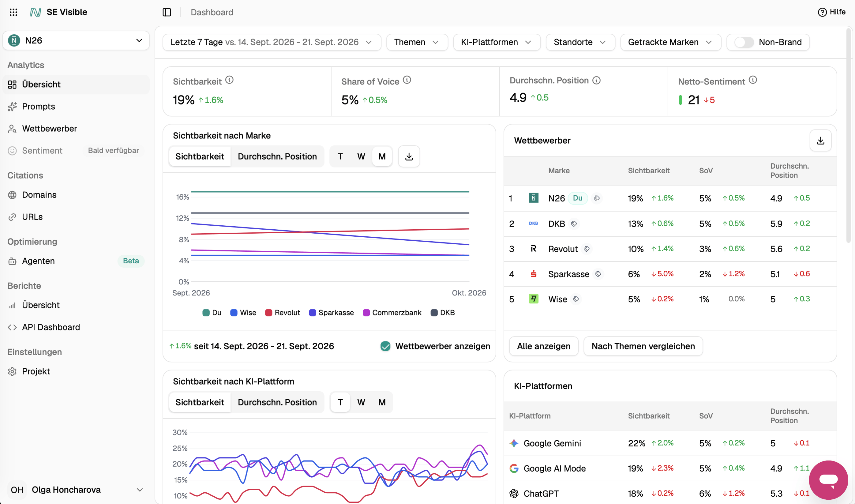Click the main page vertical scrollbar
855x504 pixels.
click(x=848, y=136)
